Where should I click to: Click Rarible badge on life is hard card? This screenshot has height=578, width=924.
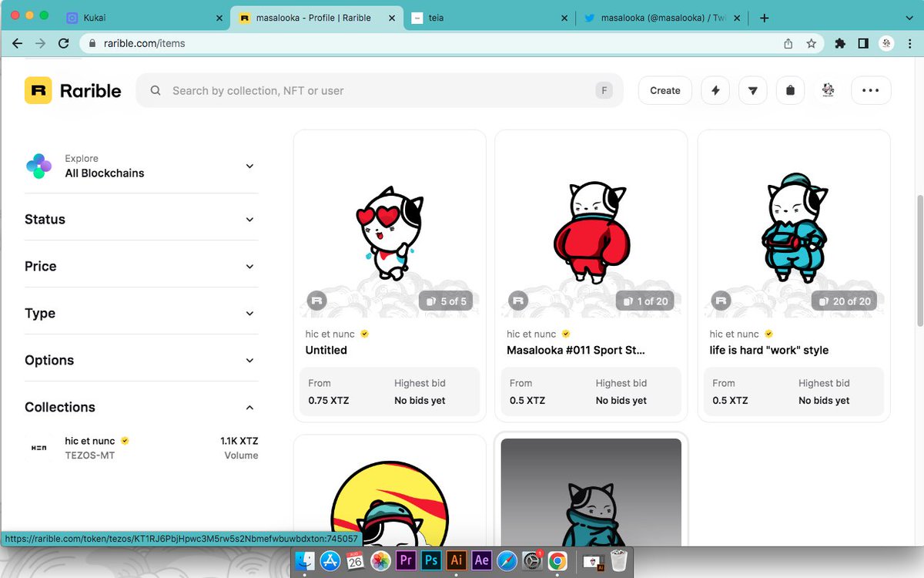(721, 301)
